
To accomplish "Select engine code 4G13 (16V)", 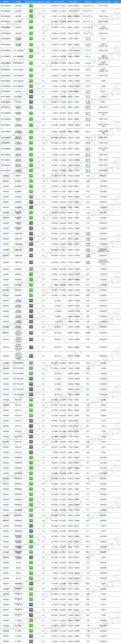I will [104, 6].
